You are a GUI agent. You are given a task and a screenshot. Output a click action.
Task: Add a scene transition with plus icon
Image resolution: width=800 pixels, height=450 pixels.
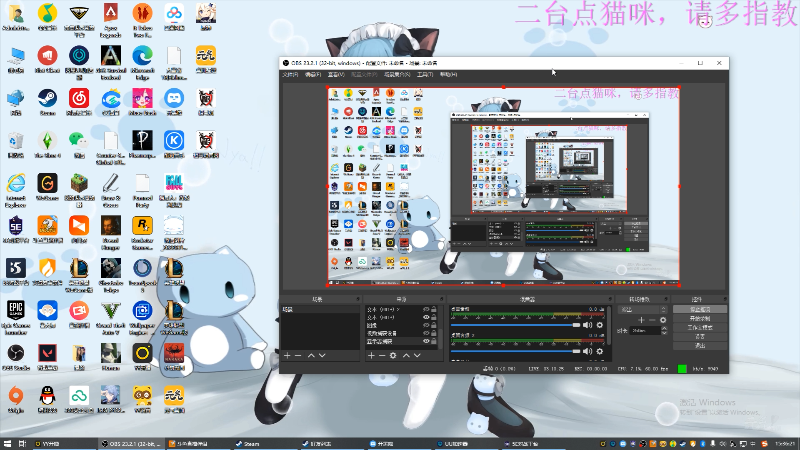coord(641,320)
